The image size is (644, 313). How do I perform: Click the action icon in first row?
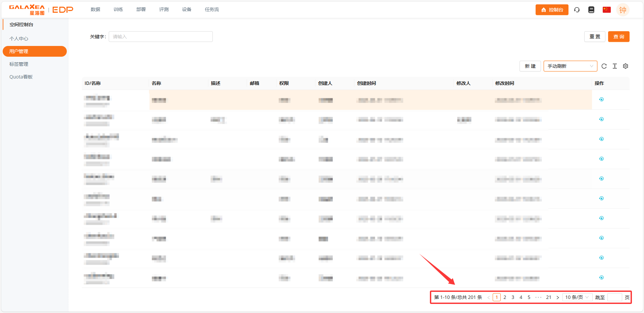tap(601, 99)
